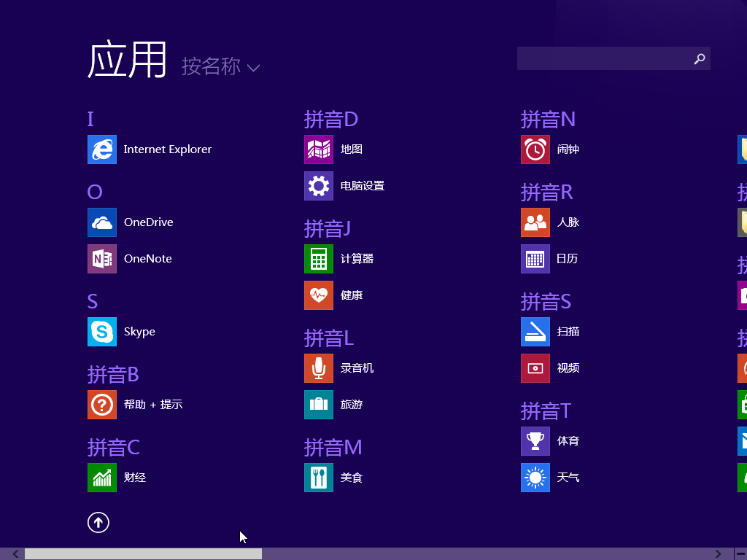The width and height of the screenshot is (747, 560).
Task: Open 电脑设置 gear icon
Action: click(x=319, y=186)
